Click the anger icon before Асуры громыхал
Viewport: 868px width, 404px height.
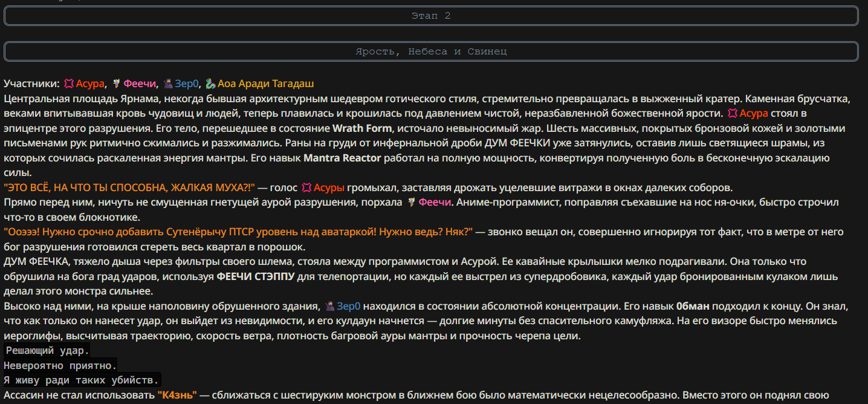tap(306, 187)
